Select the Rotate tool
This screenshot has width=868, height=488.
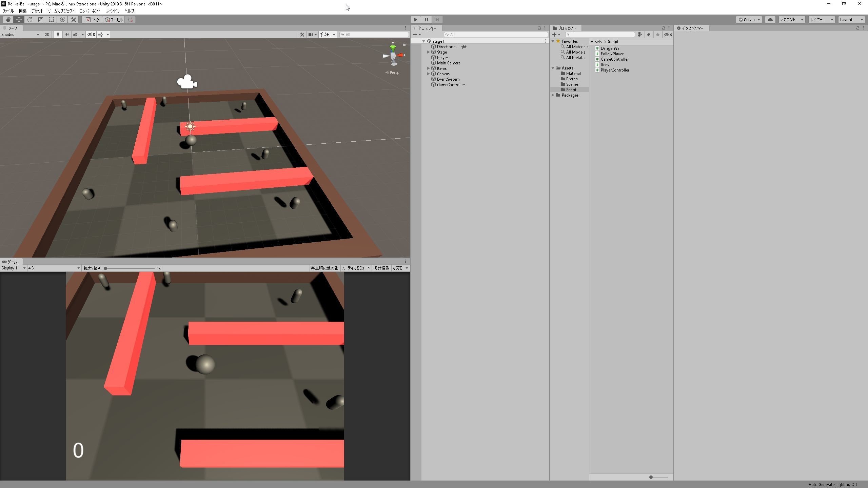pyautogui.click(x=30, y=20)
